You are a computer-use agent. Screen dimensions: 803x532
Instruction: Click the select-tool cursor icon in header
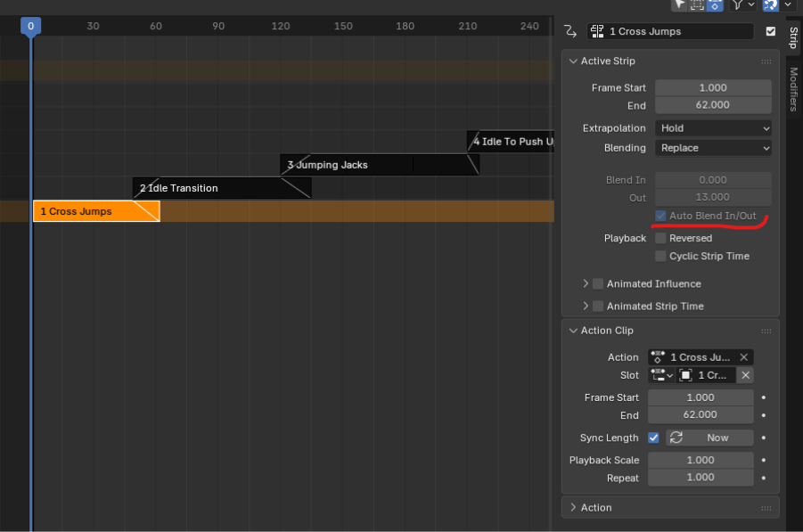(680, 4)
